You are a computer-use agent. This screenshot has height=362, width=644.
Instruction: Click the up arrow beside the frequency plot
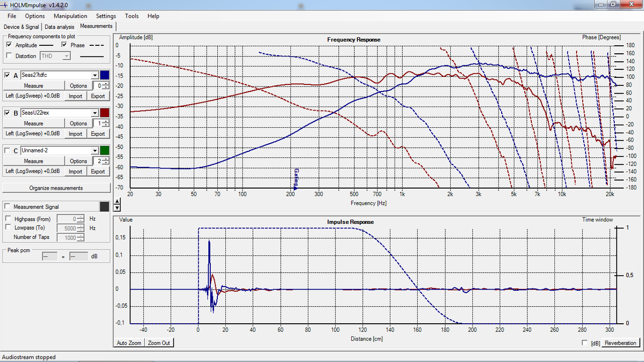[118, 201]
